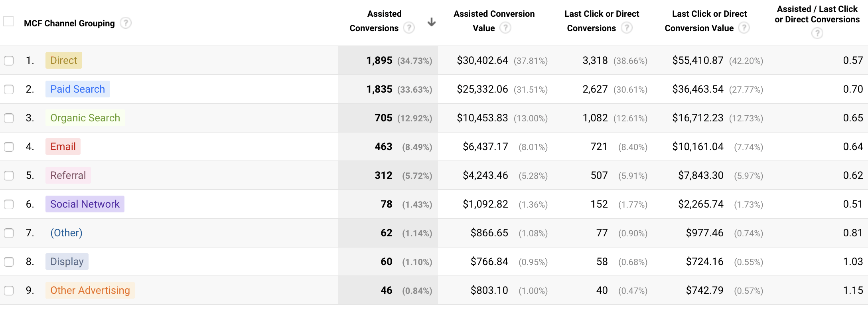Screen dimensions: 868x309
Task: Check the select-all checkbox in header
Action: coord(8,20)
